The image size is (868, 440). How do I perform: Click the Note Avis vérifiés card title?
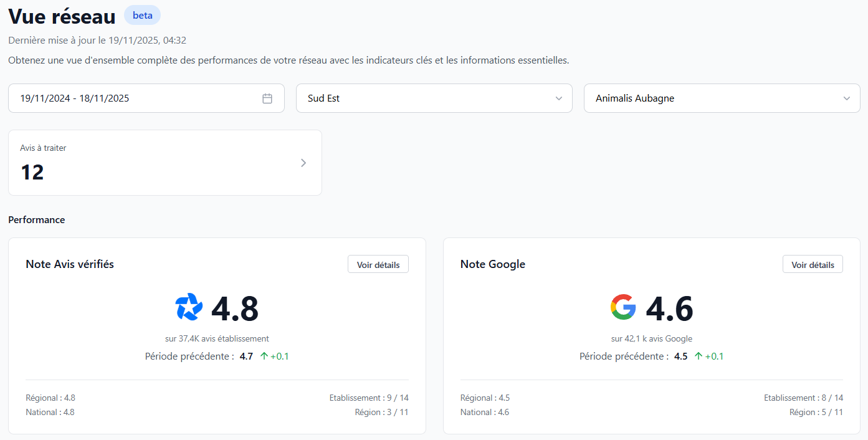coord(70,264)
